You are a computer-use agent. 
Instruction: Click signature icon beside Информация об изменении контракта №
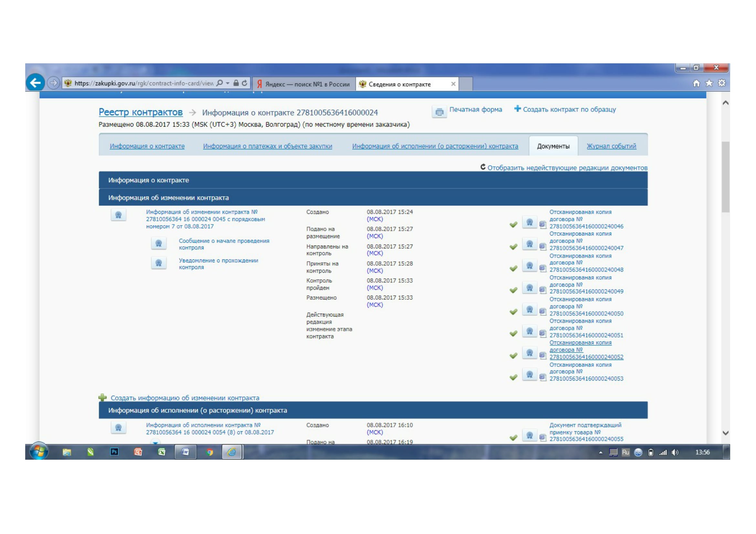point(118,215)
